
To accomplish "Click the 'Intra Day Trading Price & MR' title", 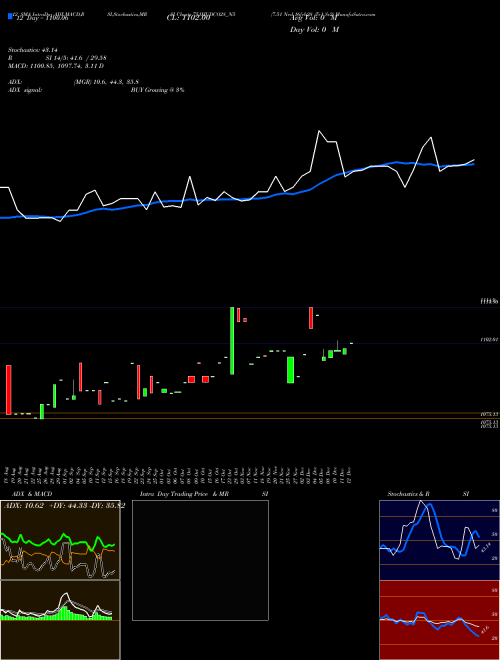I will (184, 494).
